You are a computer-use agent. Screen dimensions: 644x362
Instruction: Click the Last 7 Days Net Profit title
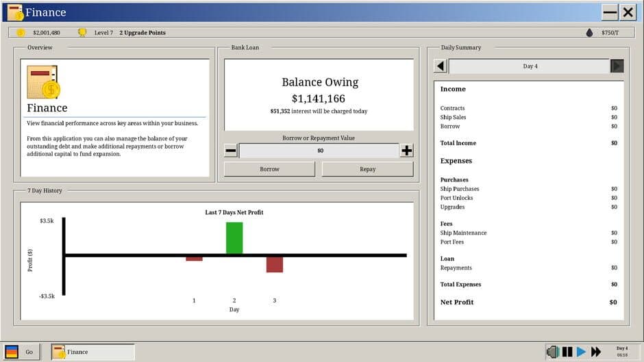pos(234,212)
